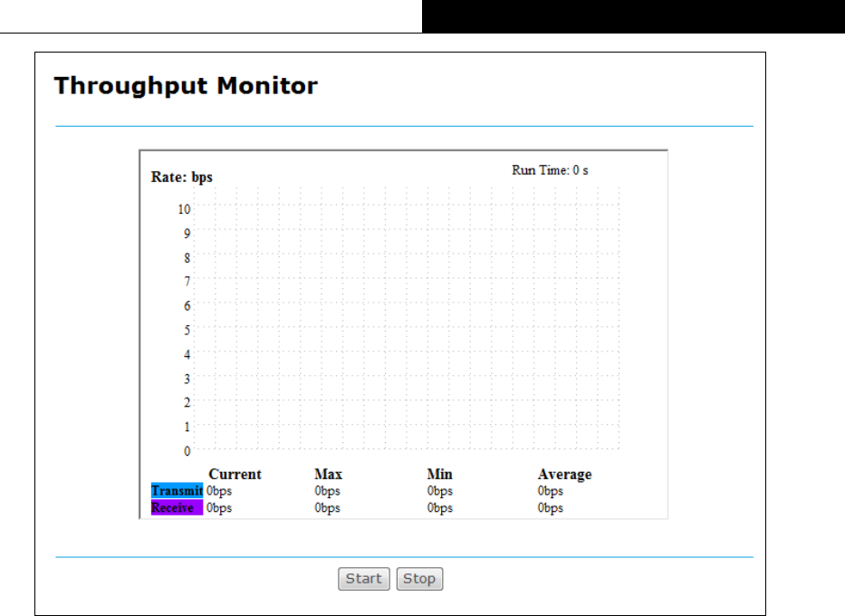Screen dimensions: 845x616
Task: Click Transmit row Min value 0bps
Action: click(440, 491)
